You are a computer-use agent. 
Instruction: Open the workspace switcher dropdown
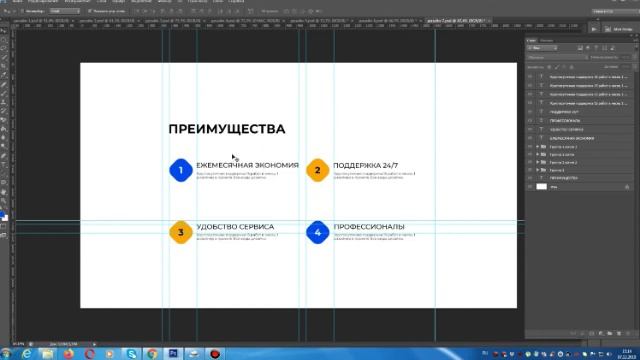point(616,11)
